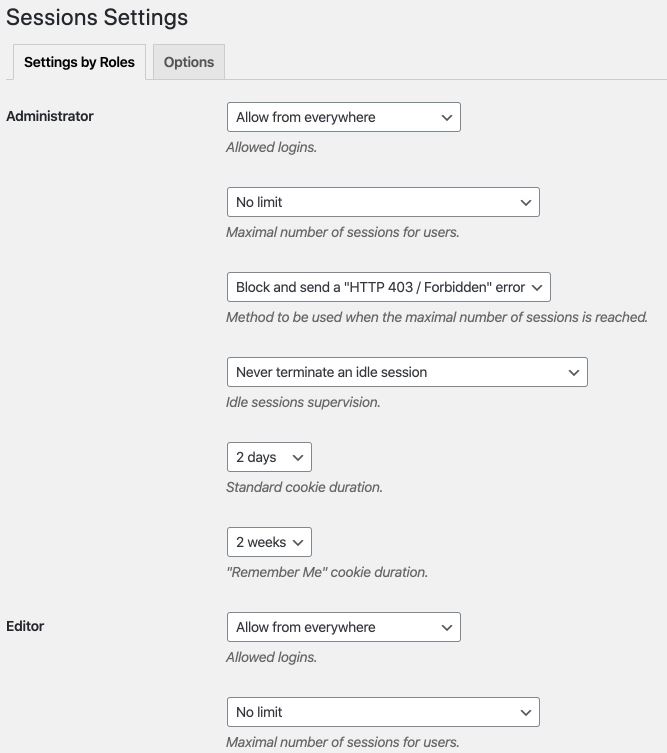Click the Standard cookie duration description
This screenshot has height=753, width=667.
pos(304,487)
